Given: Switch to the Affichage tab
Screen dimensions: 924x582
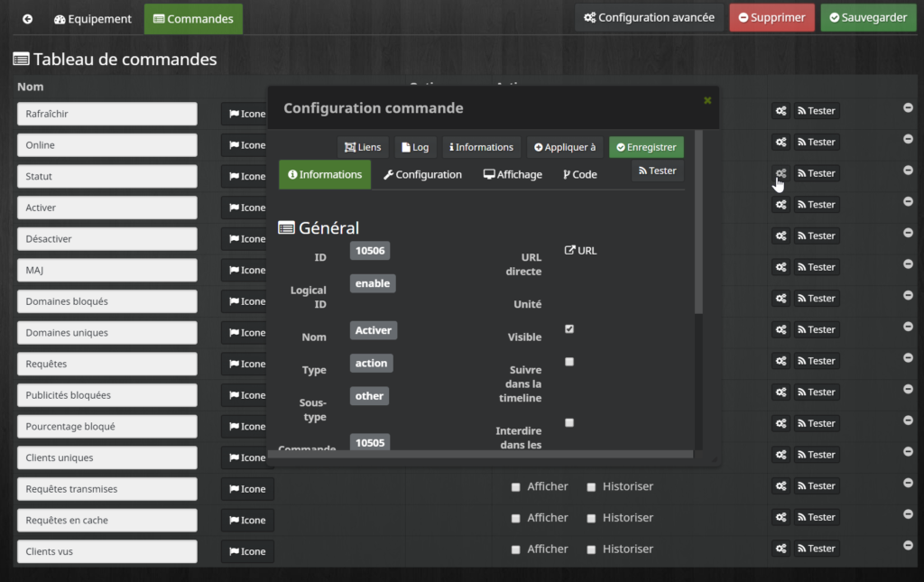Looking at the screenshot, I should coord(513,174).
